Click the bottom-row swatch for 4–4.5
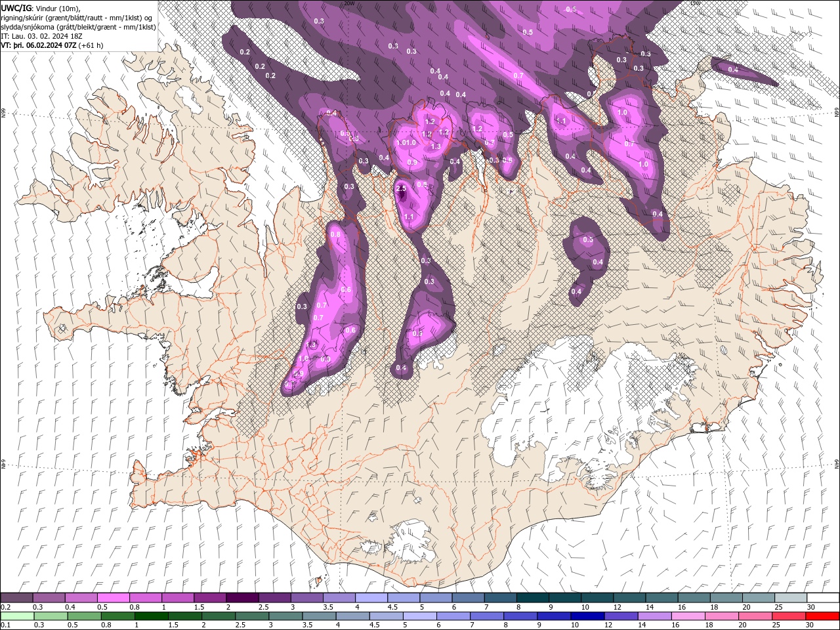The image size is (840, 630). click(352, 616)
